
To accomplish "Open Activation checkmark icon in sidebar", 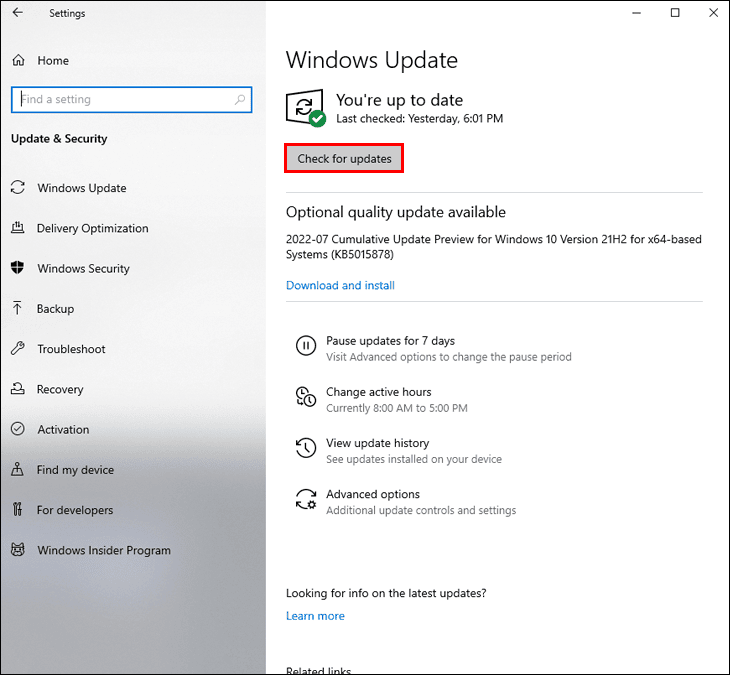I will click(18, 429).
